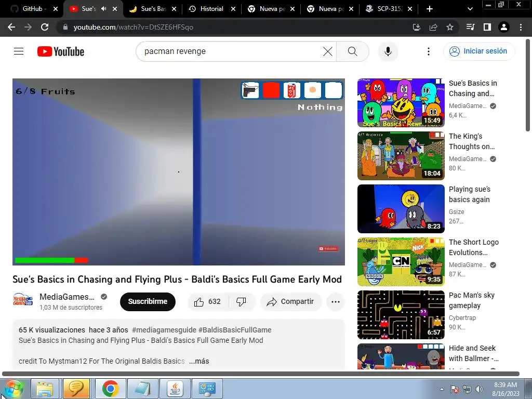Screen dimensions: 532x399
Task: Click Iniciar sesión to sign in
Action: pyautogui.click(x=478, y=51)
